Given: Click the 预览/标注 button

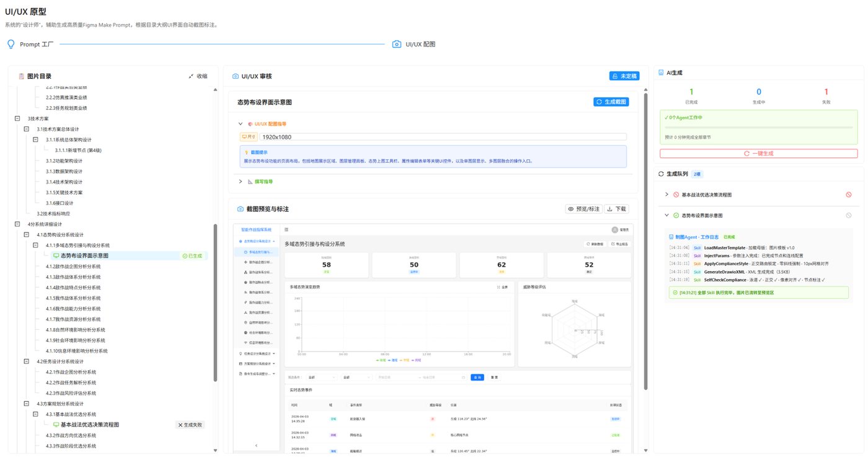Looking at the screenshot, I should click(584, 209).
